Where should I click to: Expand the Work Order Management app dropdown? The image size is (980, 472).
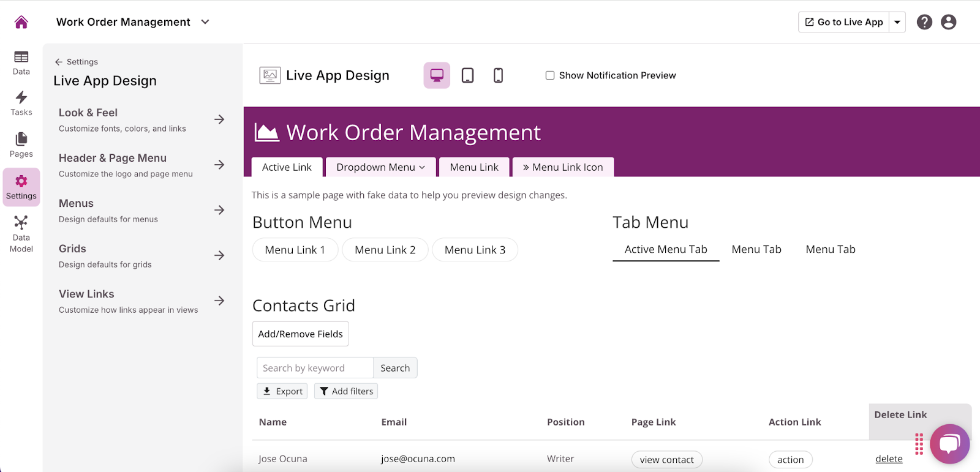[x=205, y=22]
